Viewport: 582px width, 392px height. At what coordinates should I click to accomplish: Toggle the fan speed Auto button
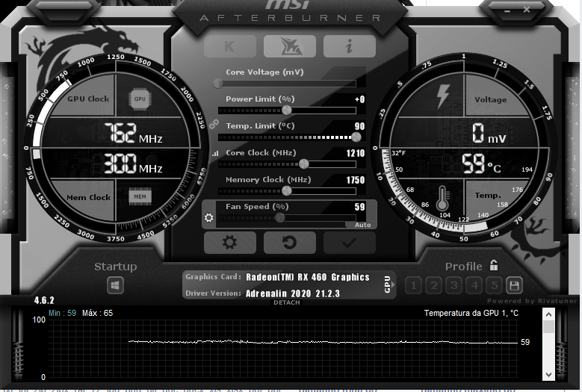[x=362, y=225]
